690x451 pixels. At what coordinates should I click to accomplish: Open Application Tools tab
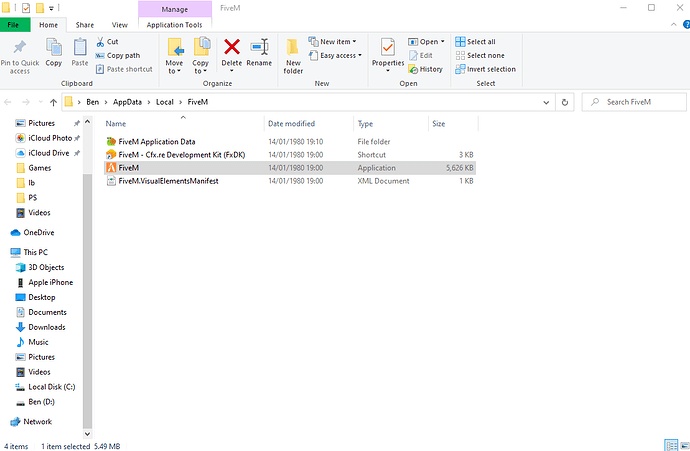174,25
